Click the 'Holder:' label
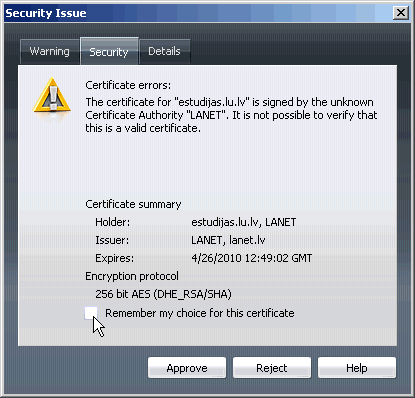Image resolution: width=415 pixels, height=398 pixels. pos(113,222)
